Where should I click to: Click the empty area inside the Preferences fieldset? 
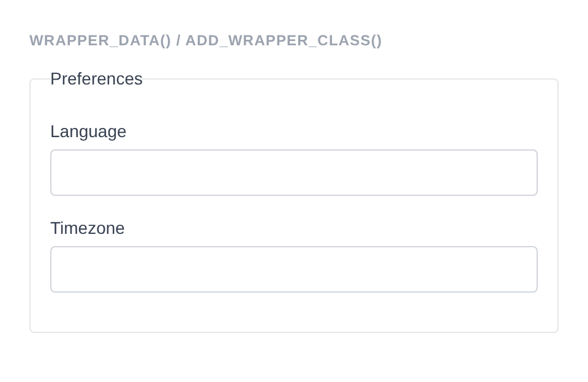294,312
